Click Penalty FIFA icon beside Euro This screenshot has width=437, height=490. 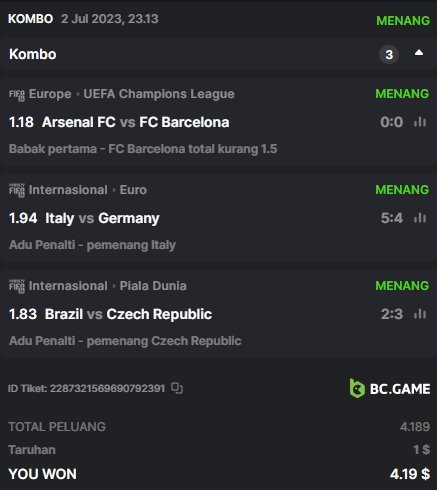click(17, 190)
